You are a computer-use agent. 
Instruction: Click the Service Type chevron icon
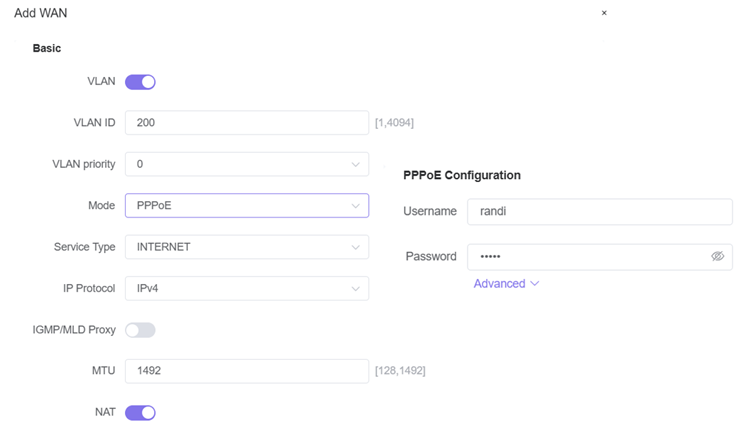click(356, 247)
